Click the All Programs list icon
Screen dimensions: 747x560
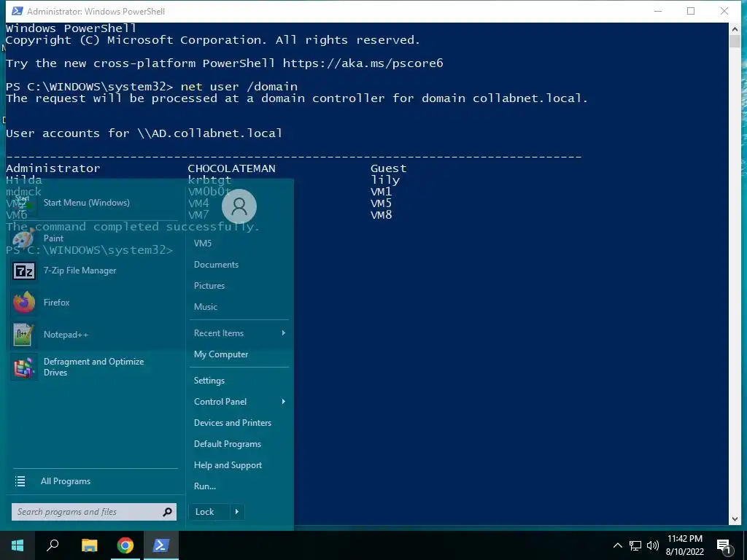click(x=20, y=481)
